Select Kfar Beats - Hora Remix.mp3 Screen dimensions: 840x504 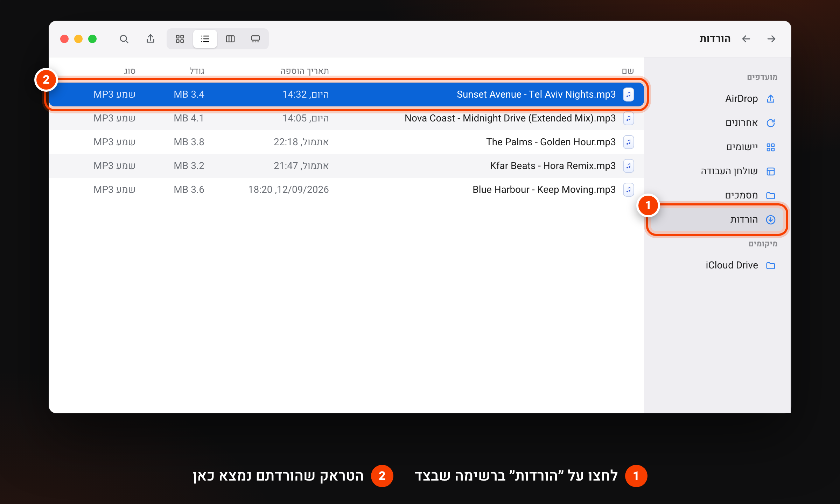coord(346,166)
